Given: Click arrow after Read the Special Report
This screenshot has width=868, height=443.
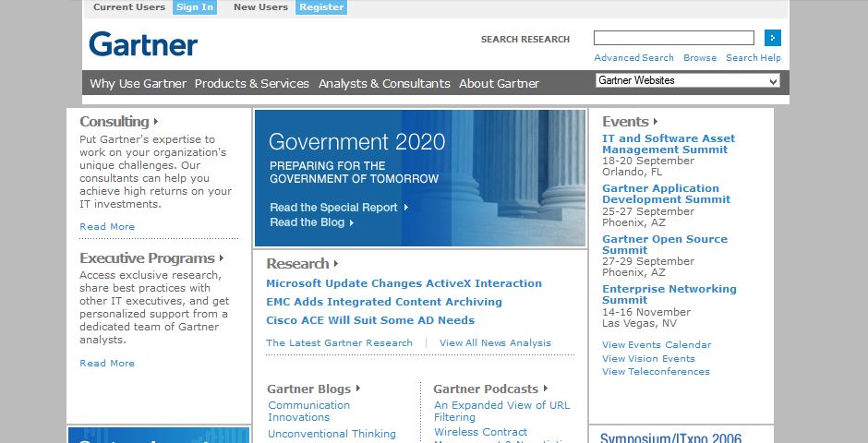Looking at the screenshot, I should click(x=405, y=208).
